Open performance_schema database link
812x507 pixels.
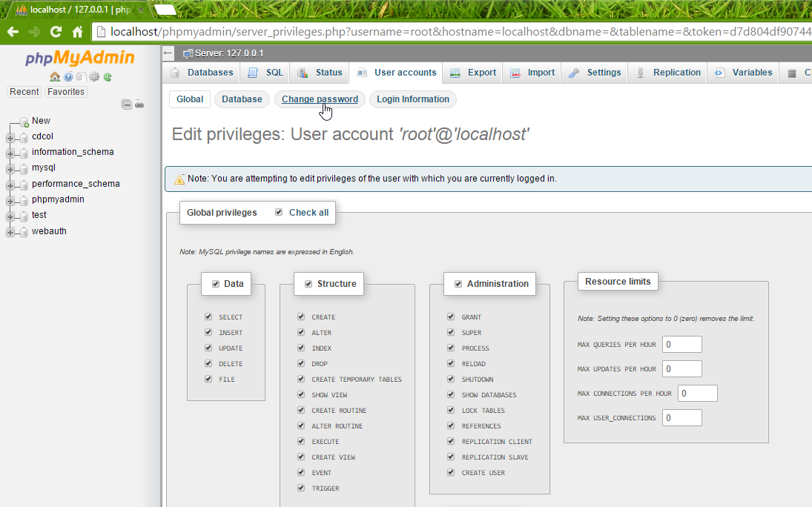(x=76, y=183)
